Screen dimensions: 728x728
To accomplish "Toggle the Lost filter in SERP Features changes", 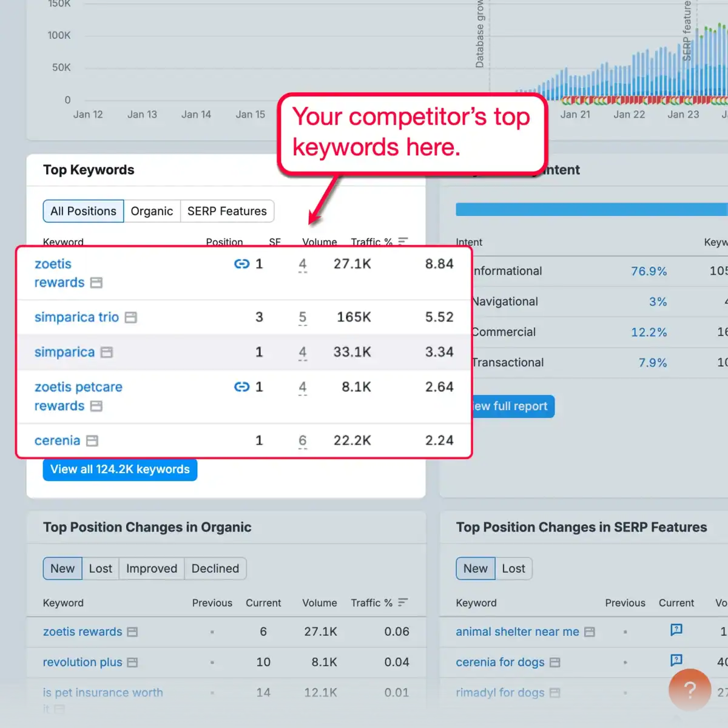I will (513, 568).
